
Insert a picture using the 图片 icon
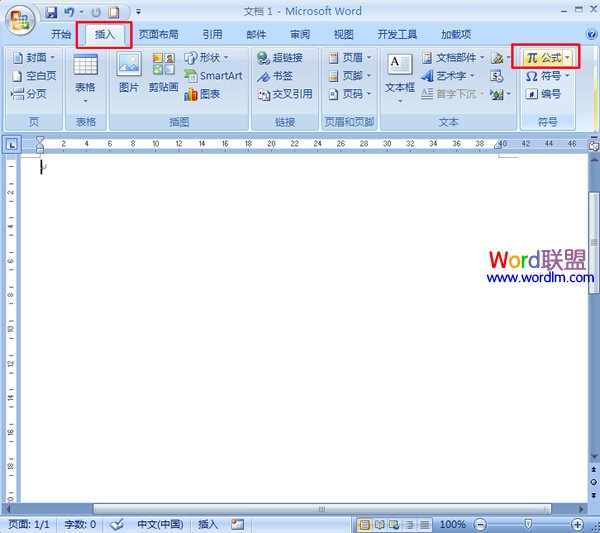[x=129, y=73]
